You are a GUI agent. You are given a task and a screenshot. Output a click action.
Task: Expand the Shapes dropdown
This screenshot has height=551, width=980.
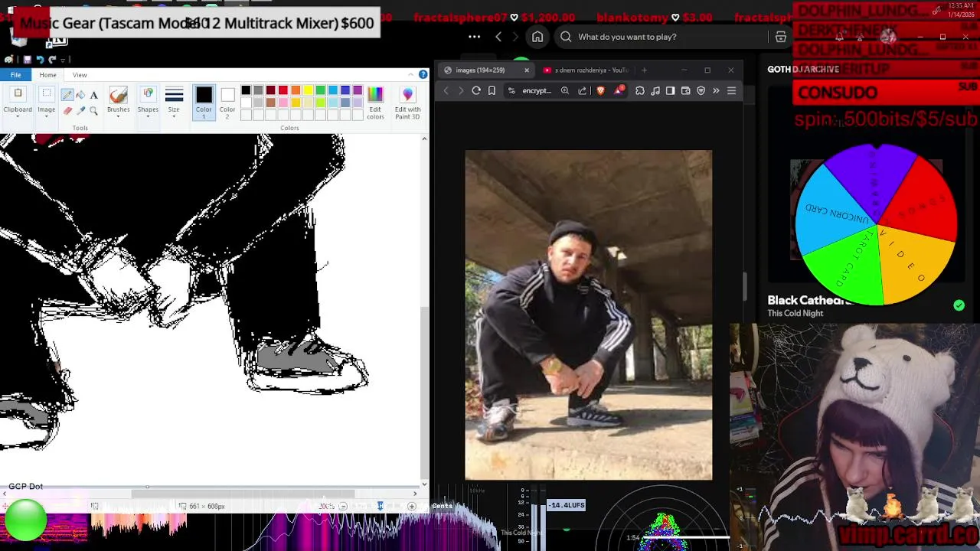148,103
